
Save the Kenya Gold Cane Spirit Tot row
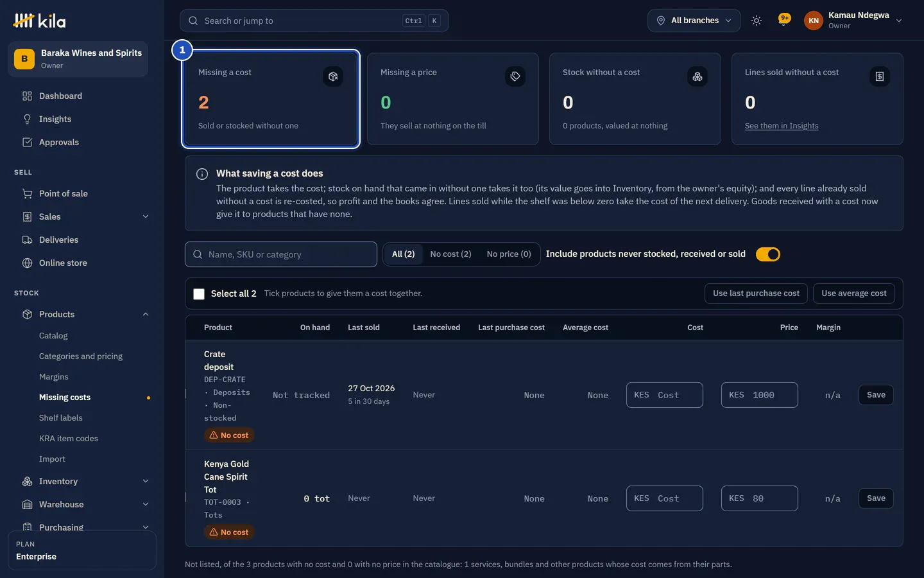click(876, 498)
